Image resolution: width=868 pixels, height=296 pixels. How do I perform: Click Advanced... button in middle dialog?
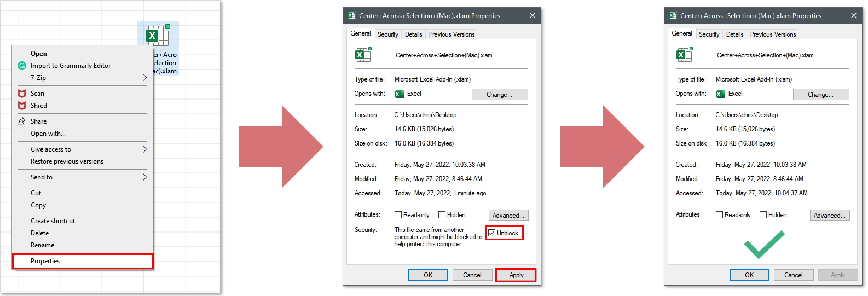pos(508,216)
